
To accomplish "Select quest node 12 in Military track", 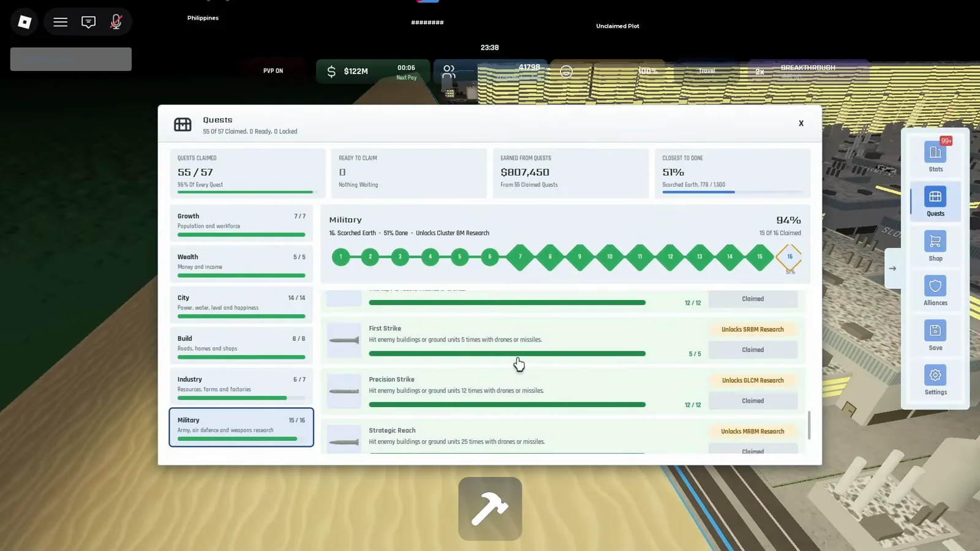I will click(x=670, y=257).
